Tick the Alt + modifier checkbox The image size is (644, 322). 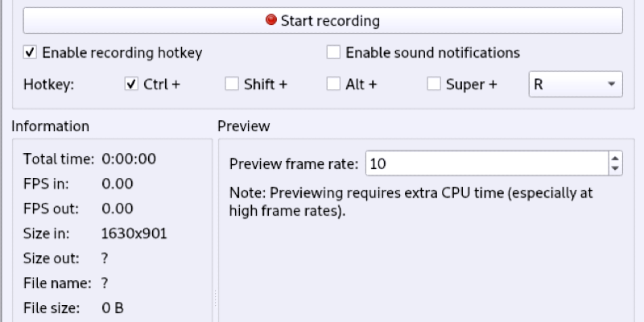(x=333, y=84)
